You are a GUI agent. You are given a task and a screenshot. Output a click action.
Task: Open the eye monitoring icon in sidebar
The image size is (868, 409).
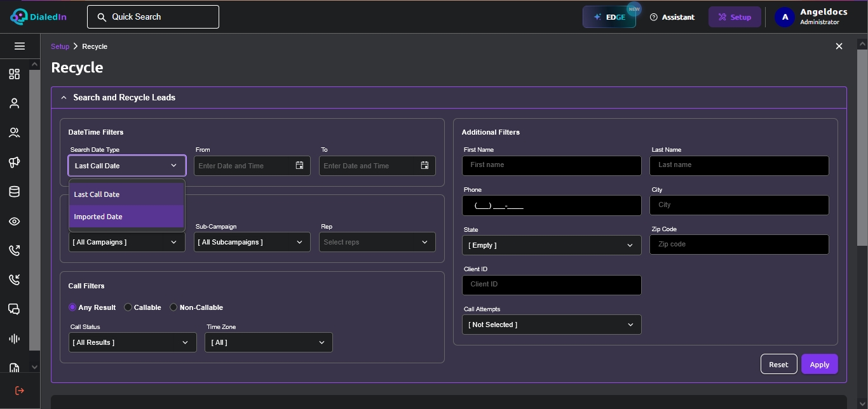(14, 222)
